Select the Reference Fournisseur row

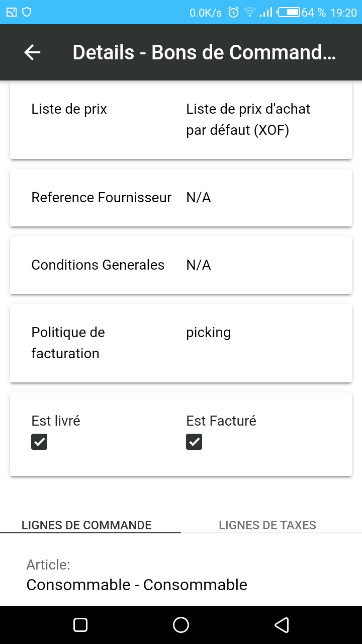181,198
